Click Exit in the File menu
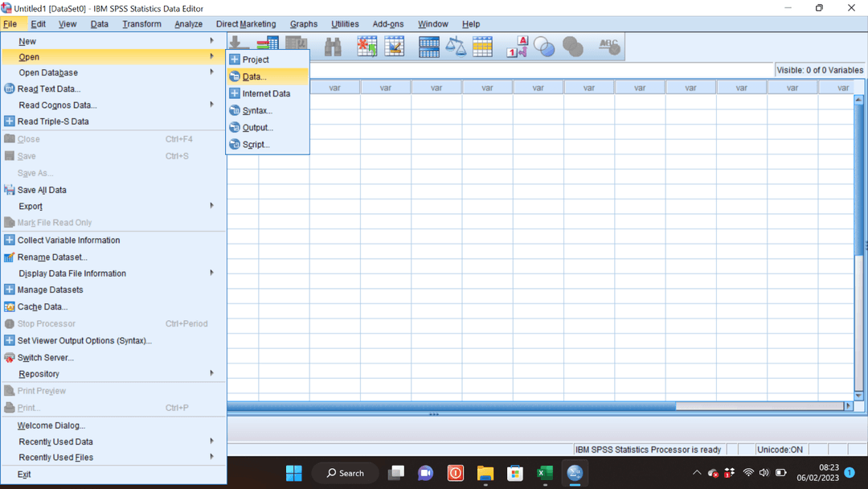 [x=114, y=474]
